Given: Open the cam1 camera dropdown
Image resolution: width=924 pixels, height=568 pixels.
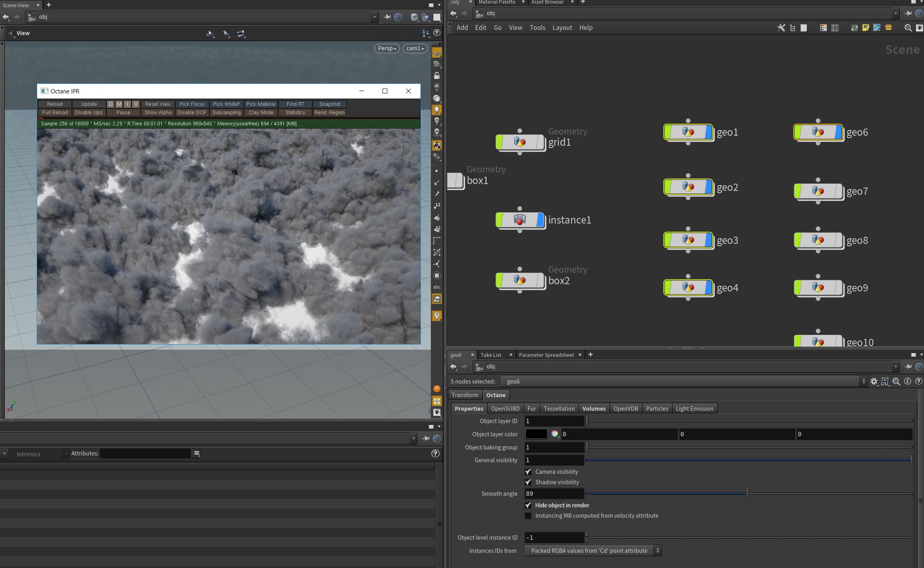Looking at the screenshot, I should tap(415, 48).
